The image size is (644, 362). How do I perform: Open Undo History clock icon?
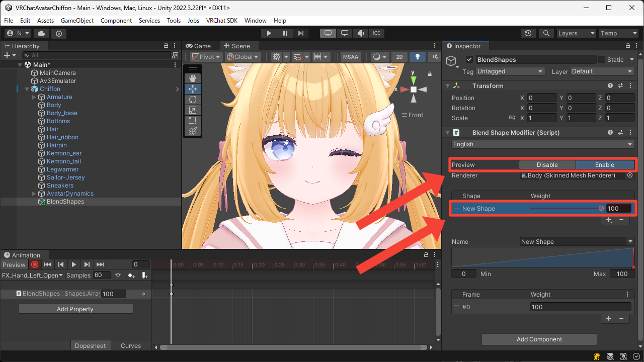click(x=528, y=33)
